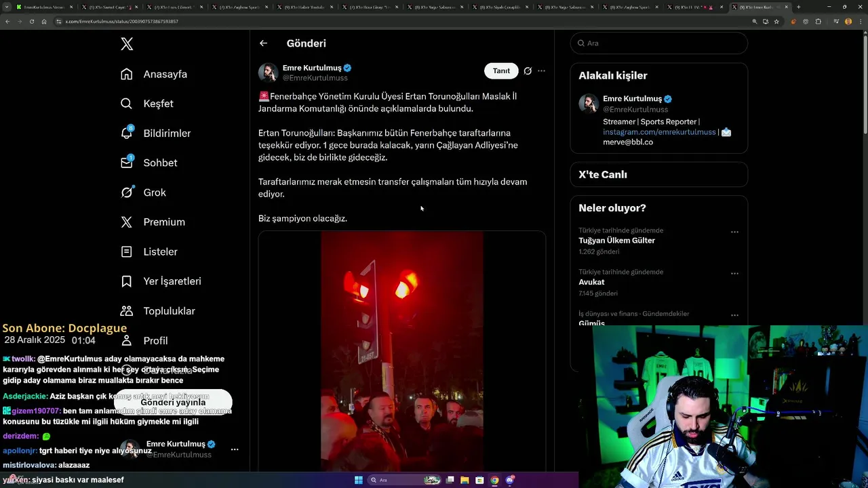
Task: Play the embedded traffic light video
Action: point(402,351)
